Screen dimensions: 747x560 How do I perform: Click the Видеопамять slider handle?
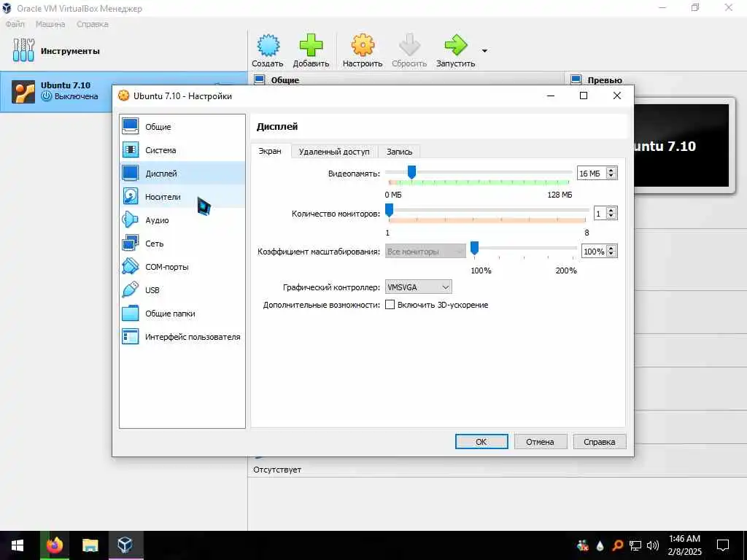(411, 172)
